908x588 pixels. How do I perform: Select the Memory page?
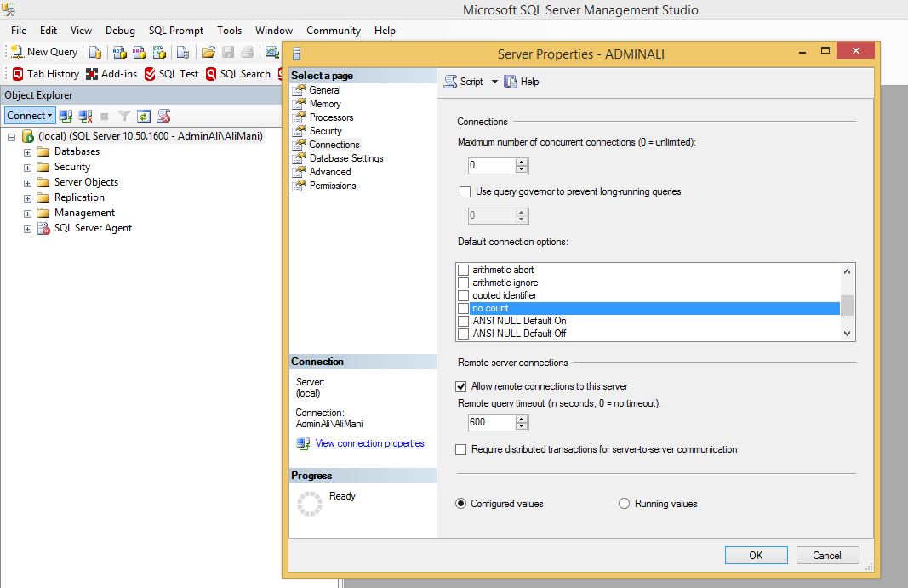coord(325,104)
